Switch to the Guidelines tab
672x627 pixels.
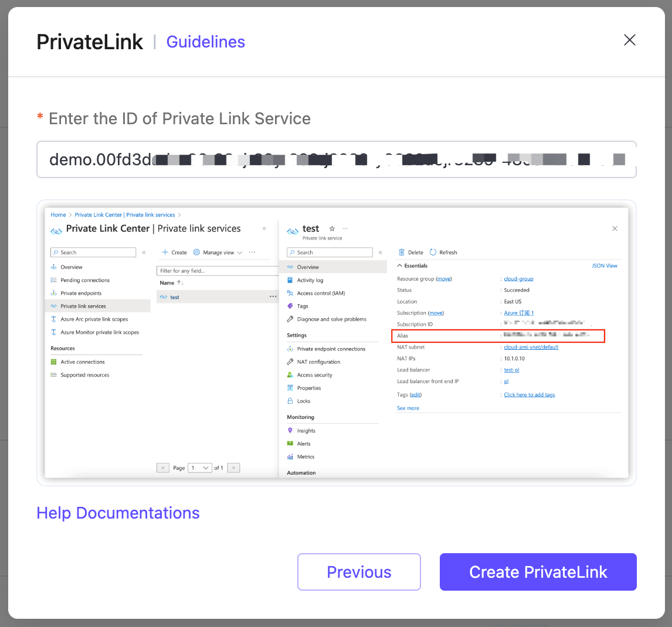[x=205, y=42]
